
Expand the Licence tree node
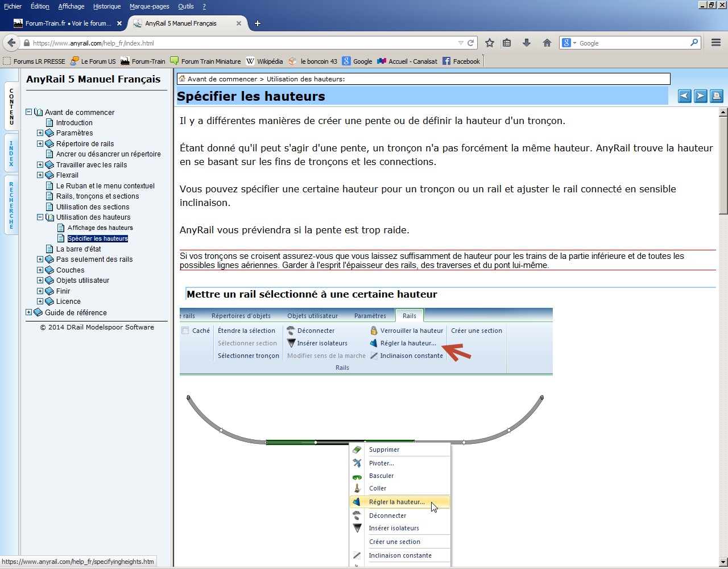pyautogui.click(x=40, y=302)
